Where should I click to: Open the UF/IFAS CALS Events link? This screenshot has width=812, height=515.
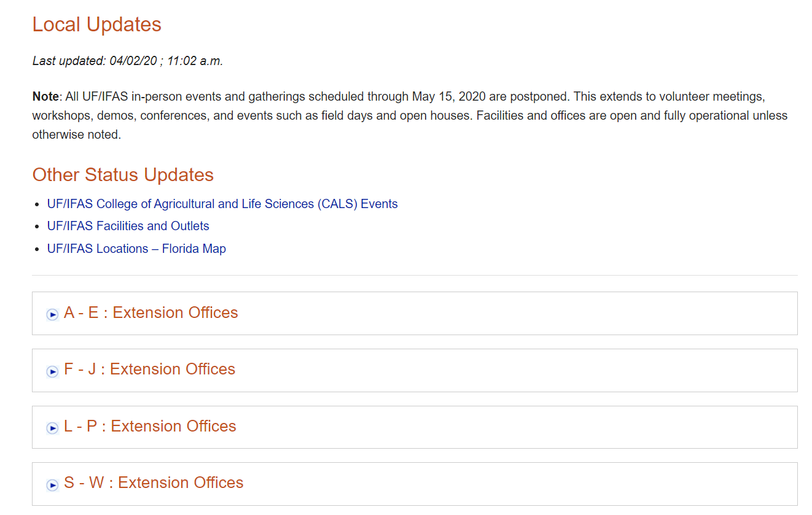point(222,204)
